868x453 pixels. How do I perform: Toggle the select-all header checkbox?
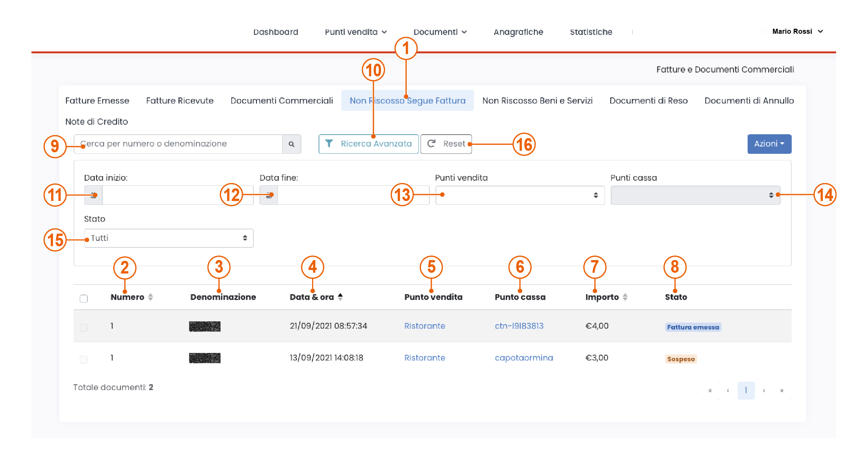tap(84, 298)
